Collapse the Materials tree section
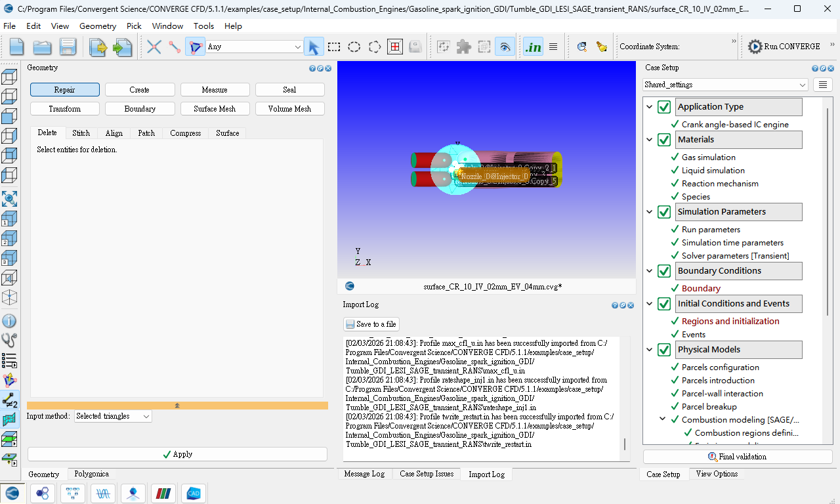 click(x=650, y=140)
